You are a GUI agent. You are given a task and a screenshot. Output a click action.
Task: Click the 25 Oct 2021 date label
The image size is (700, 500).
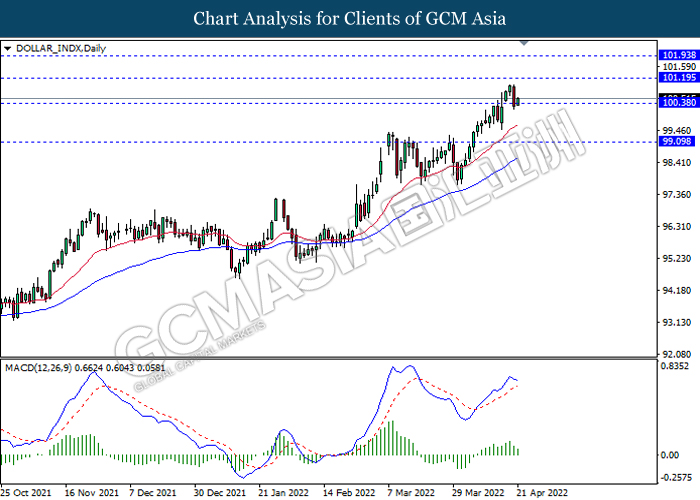coord(26,492)
